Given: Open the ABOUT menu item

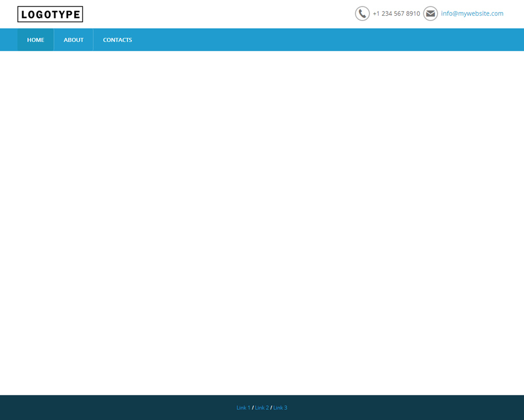Looking at the screenshot, I should pos(73,40).
